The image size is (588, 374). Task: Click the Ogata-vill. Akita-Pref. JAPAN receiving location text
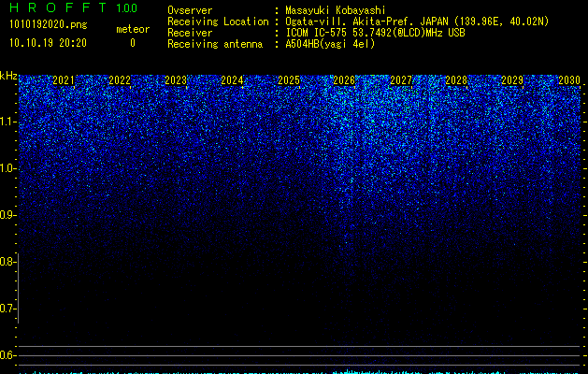[x=417, y=22]
